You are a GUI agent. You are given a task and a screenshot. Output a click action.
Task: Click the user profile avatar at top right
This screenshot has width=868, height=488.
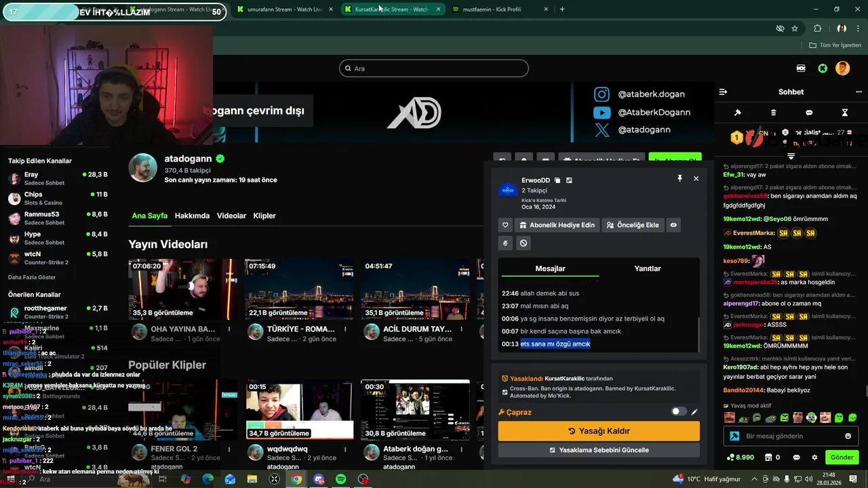842,68
